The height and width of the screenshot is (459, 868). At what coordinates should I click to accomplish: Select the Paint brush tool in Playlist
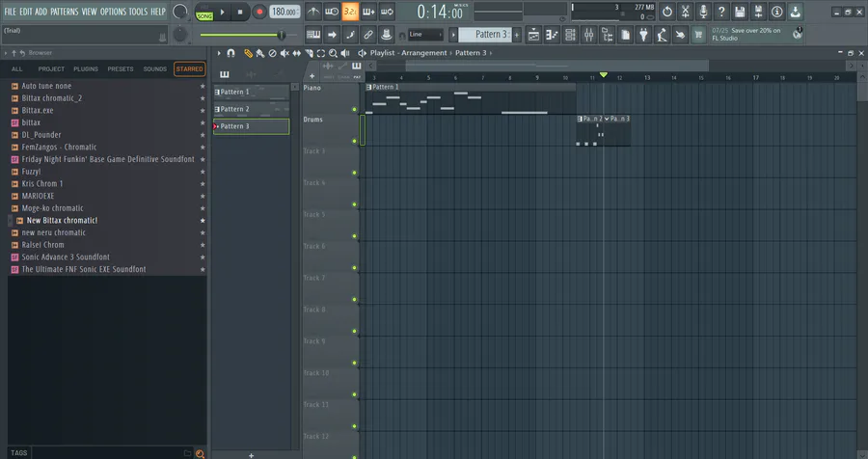tap(260, 53)
